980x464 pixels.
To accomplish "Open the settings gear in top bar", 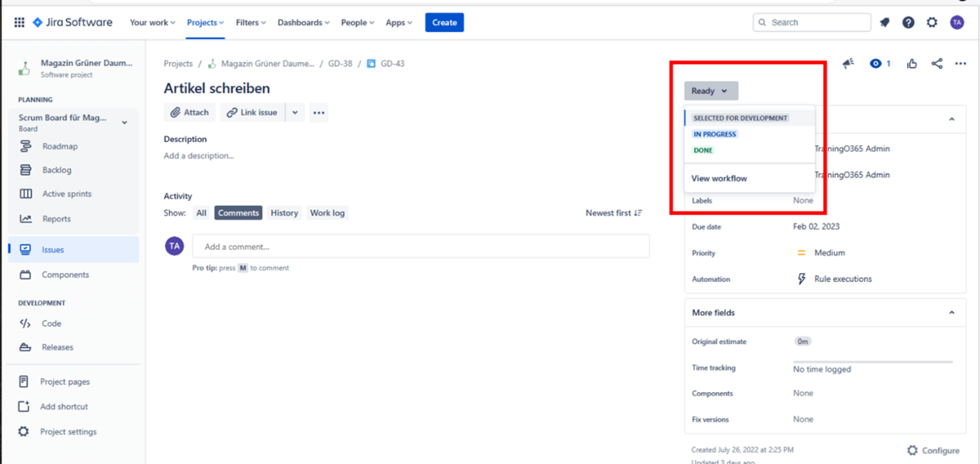I will (x=932, y=23).
